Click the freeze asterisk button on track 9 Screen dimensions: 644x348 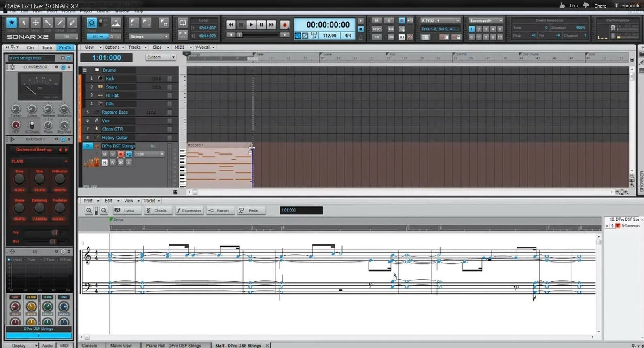point(121,163)
